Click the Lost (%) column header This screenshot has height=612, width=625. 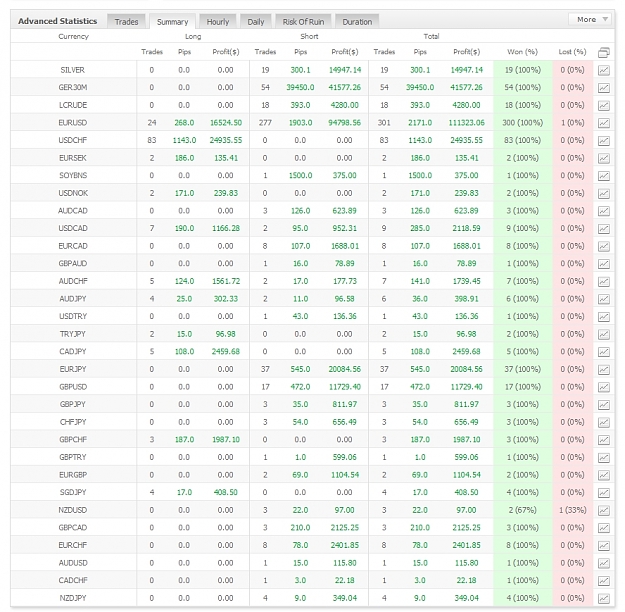point(572,52)
